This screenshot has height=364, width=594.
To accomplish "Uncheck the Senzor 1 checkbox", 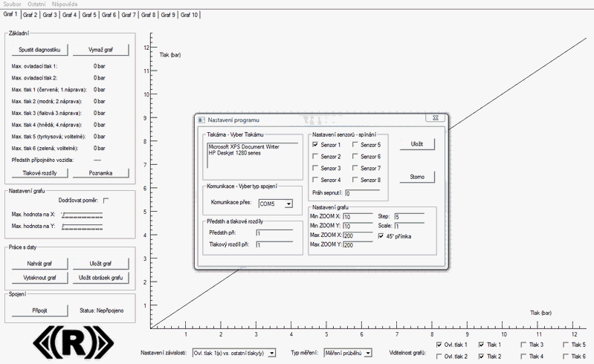I will [x=315, y=145].
